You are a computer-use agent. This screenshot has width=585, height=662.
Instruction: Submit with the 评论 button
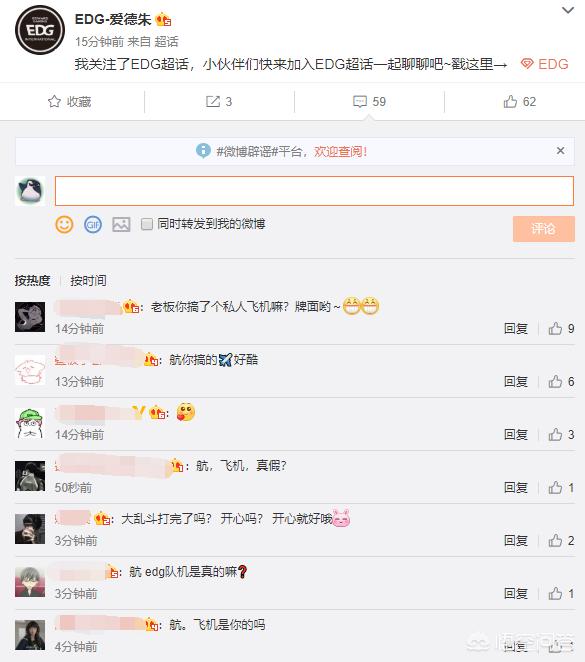pos(544,229)
